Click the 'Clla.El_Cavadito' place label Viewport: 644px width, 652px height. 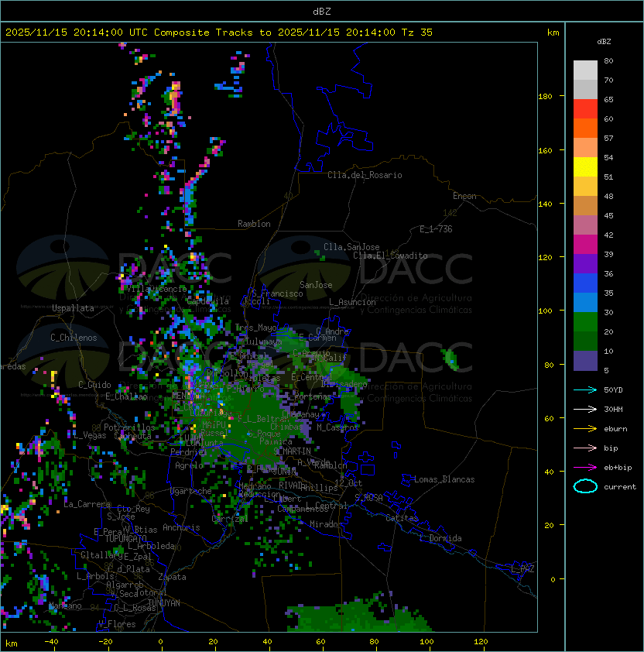coord(390,256)
